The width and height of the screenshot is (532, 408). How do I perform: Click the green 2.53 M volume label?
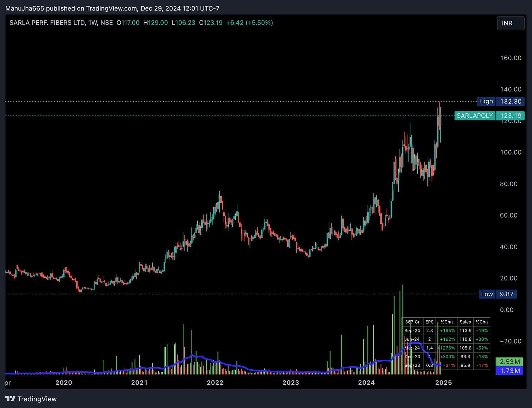[x=509, y=362]
